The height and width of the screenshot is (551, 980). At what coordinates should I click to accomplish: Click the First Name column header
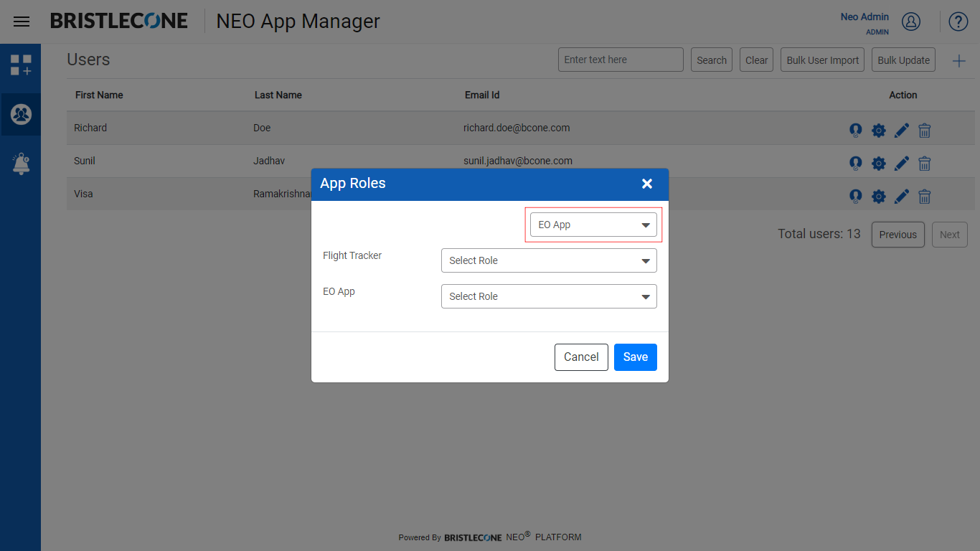pyautogui.click(x=99, y=95)
